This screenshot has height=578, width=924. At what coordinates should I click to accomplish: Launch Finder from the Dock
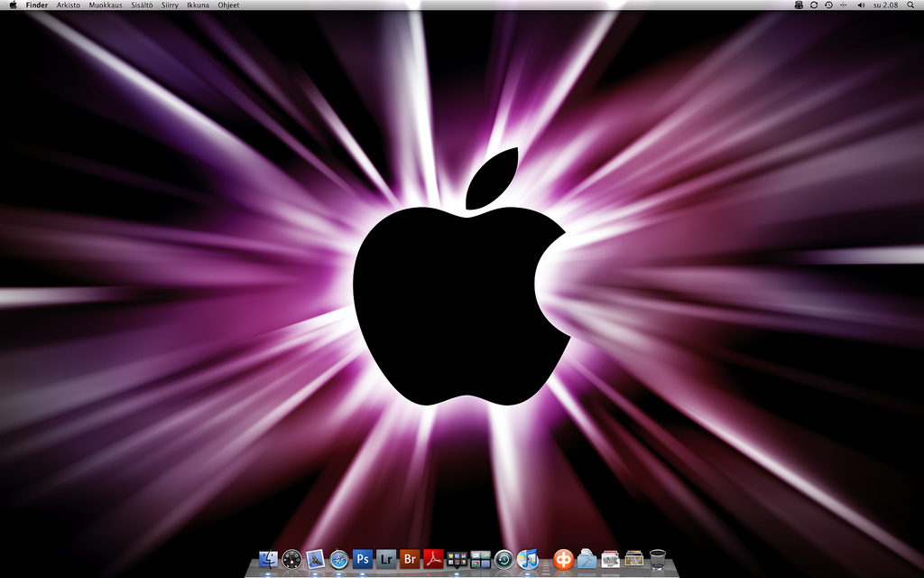[268, 558]
